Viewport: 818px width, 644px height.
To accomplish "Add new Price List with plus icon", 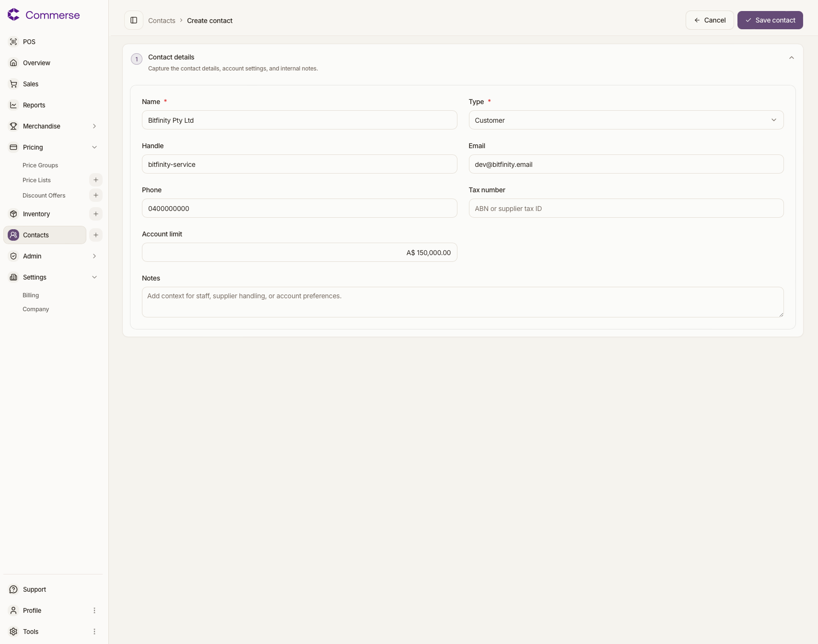I will (x=96, y=180).
